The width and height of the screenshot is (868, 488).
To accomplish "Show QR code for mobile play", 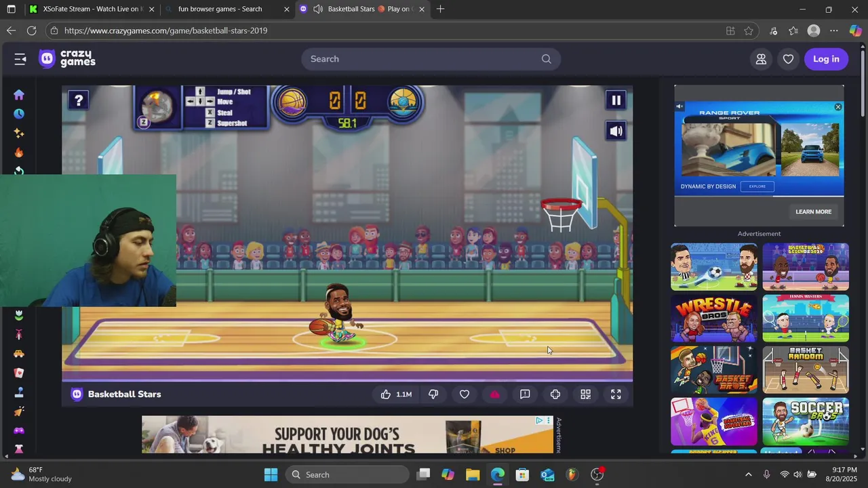I will (x=585, y=394).
